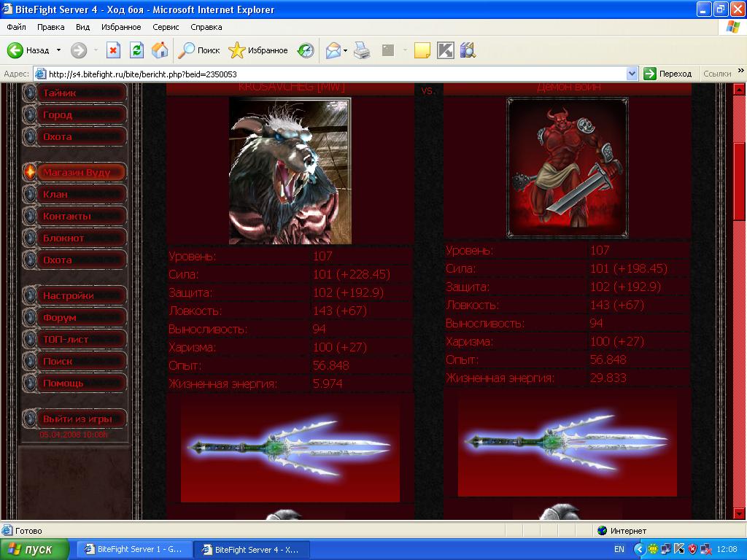Screen dimensions: 747x560
Task: Click the Переход go button
Action: tap(667, 74)
